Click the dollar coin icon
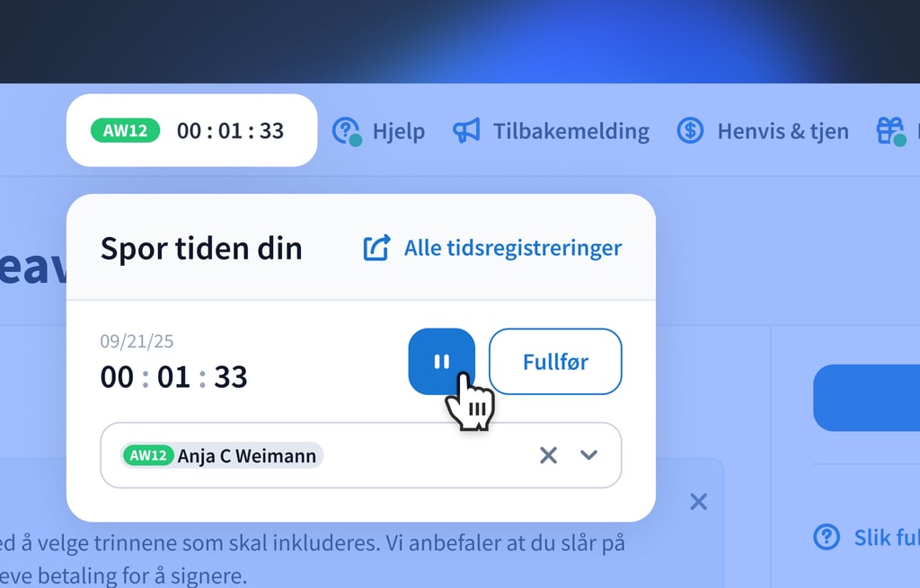The height and width of the screenshot is (588, 920). point(690,130)
